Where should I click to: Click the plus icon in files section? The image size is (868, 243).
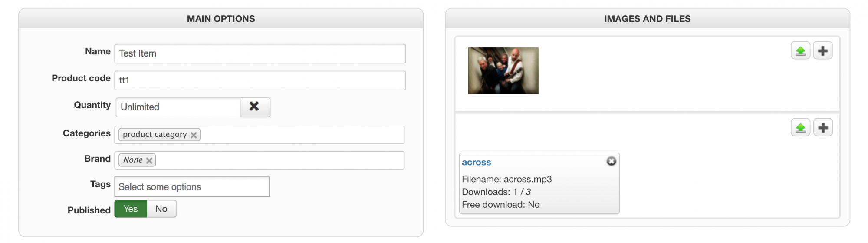click(822, 128)
